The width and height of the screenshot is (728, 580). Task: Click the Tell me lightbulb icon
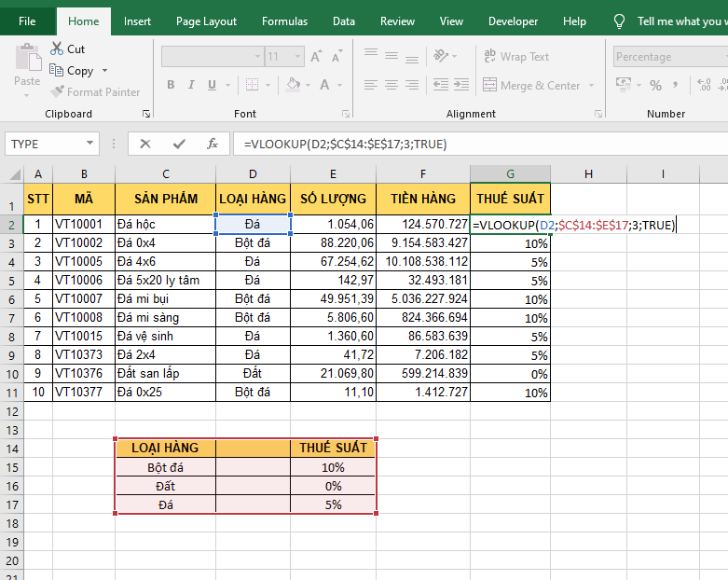point(619,21)
